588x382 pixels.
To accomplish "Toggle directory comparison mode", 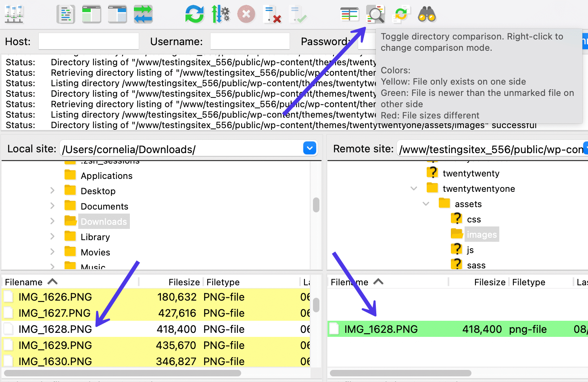I will tap(375, 15).
